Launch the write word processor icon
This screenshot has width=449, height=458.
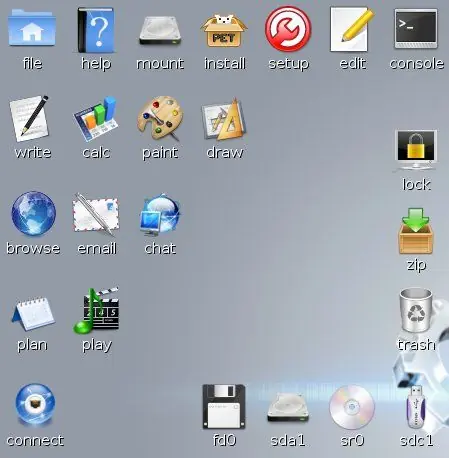[x=30, y=118]
